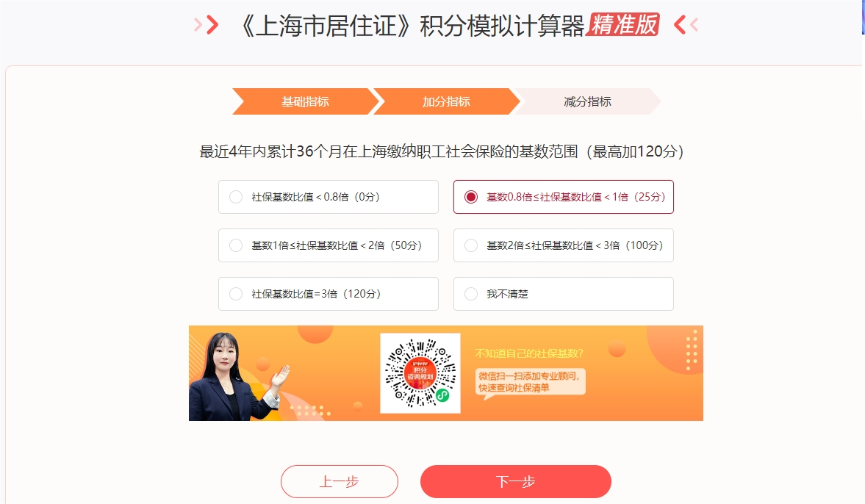This screenshot has height=504, width=865.
Task: Select the 基数0.8倍≤社保基数比值＜1倍 (25分) option
Action: 563,197
